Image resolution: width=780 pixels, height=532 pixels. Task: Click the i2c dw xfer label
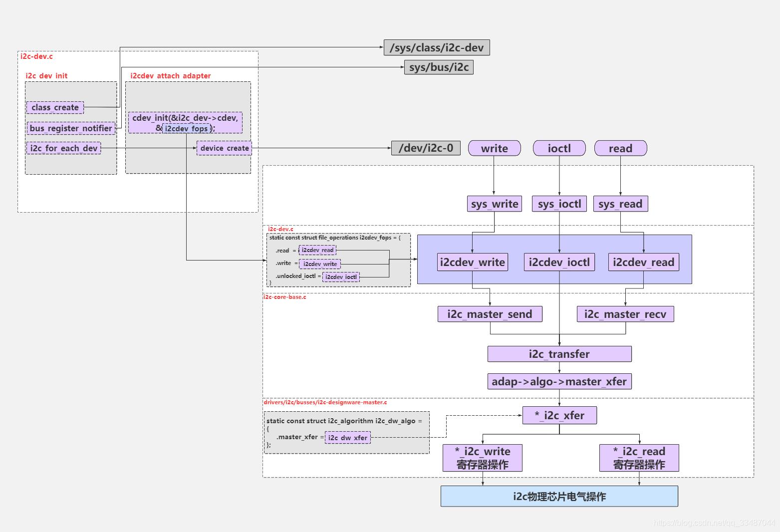pos(348,438)
